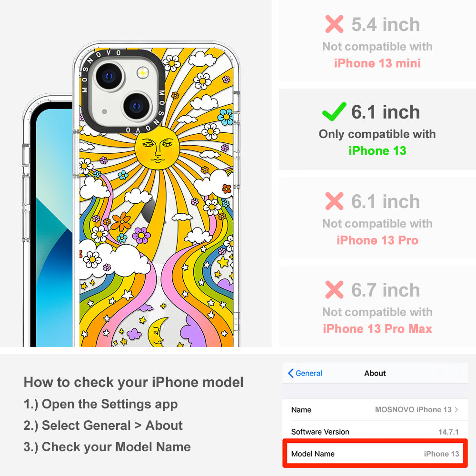This screenshot has height=476, width=476.
Task: Click the orange flower on the case
Action: [121, 221]
